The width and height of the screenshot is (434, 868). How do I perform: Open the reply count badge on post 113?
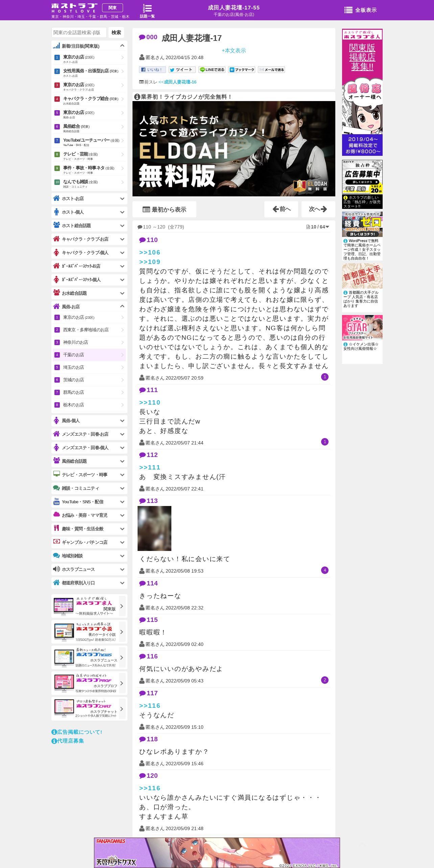[324, 570]
